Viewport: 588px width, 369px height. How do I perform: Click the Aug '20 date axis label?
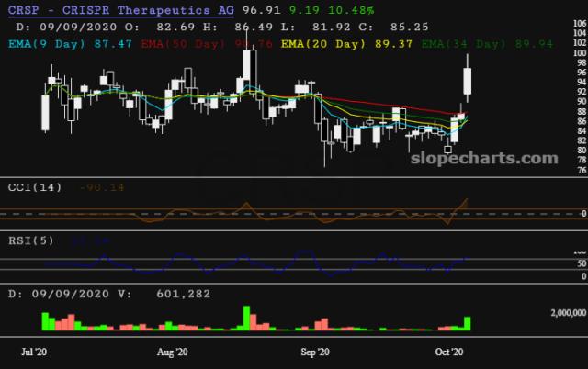pyautogui.click(x=173, y=352)
